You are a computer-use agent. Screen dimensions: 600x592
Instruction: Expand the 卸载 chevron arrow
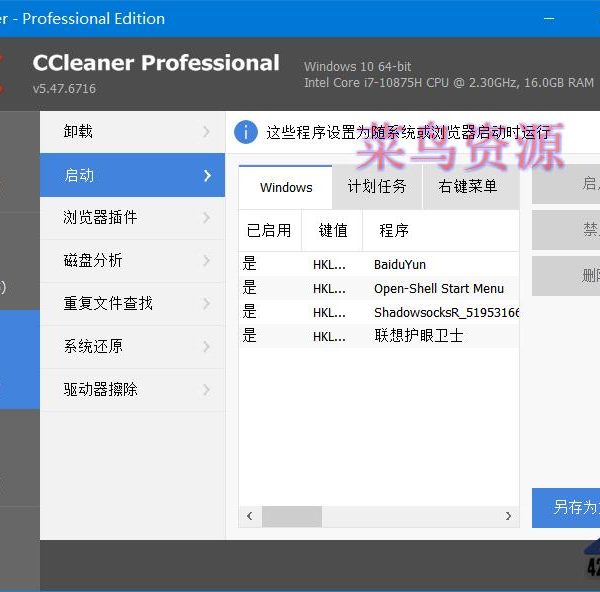click(x=207, y=132)
